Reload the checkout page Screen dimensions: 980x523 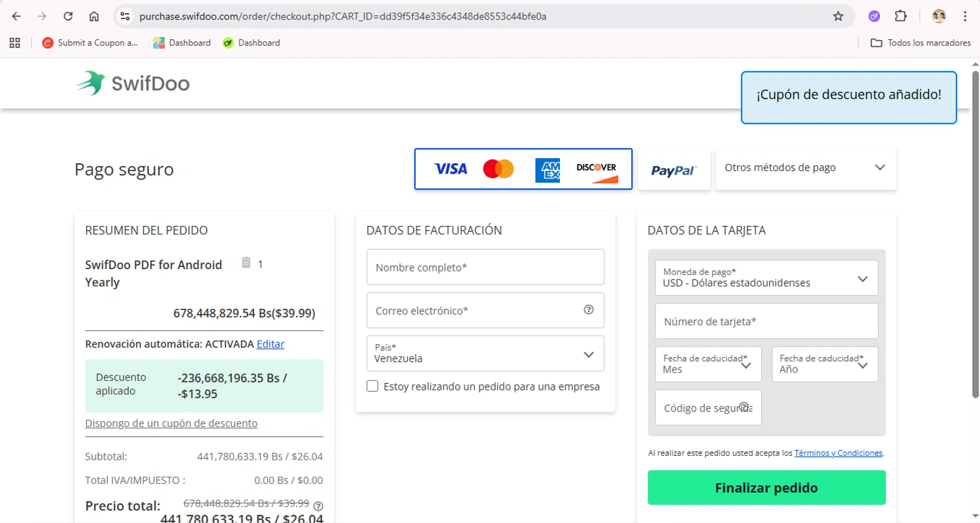click(x=68, y=16)
